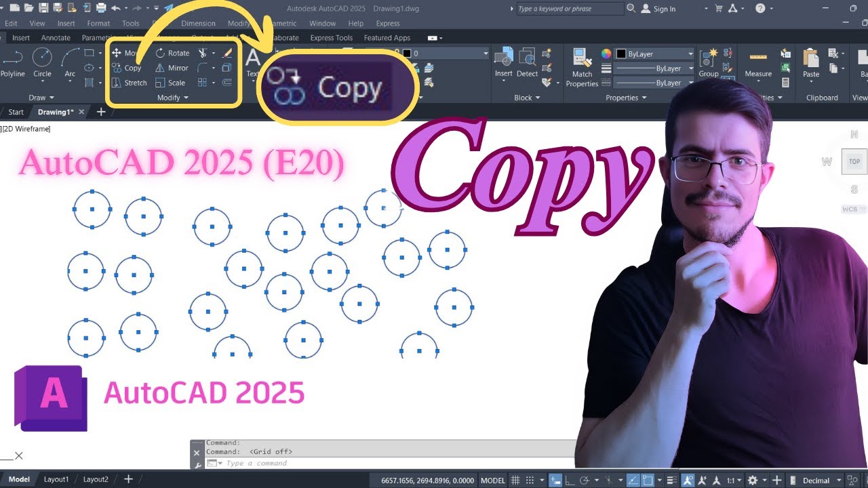Click the Trim scissors icon

point(202,53)
